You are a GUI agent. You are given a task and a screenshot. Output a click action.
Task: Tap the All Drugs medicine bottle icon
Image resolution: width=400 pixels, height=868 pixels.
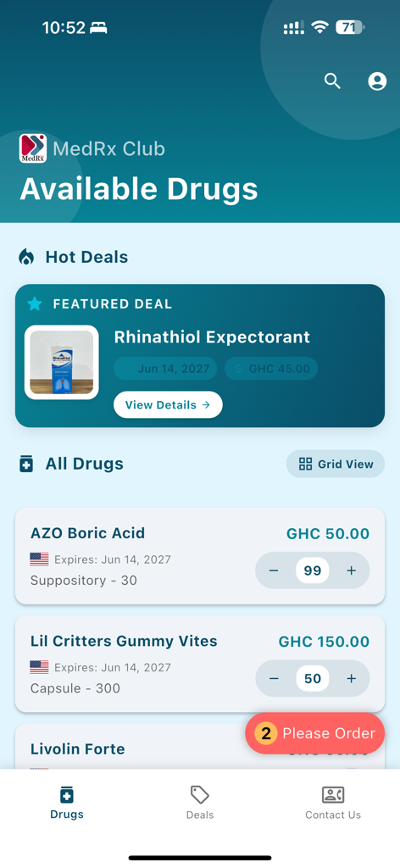26,464
